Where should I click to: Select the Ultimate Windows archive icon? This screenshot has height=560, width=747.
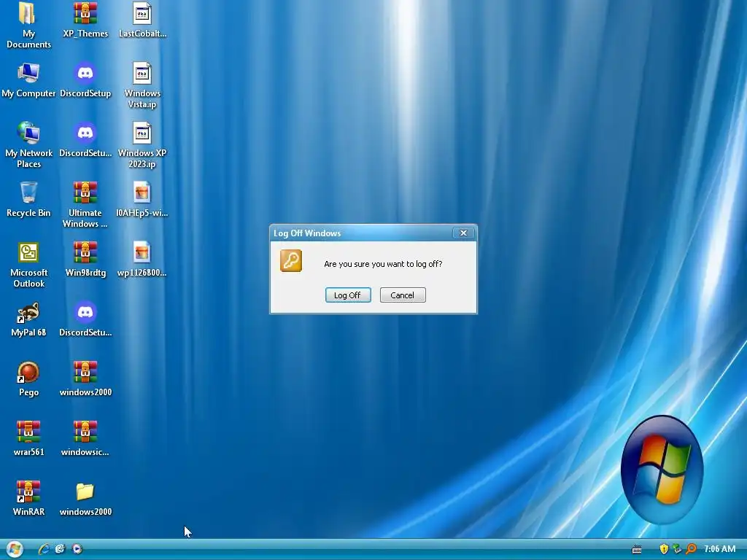[85, 205]
